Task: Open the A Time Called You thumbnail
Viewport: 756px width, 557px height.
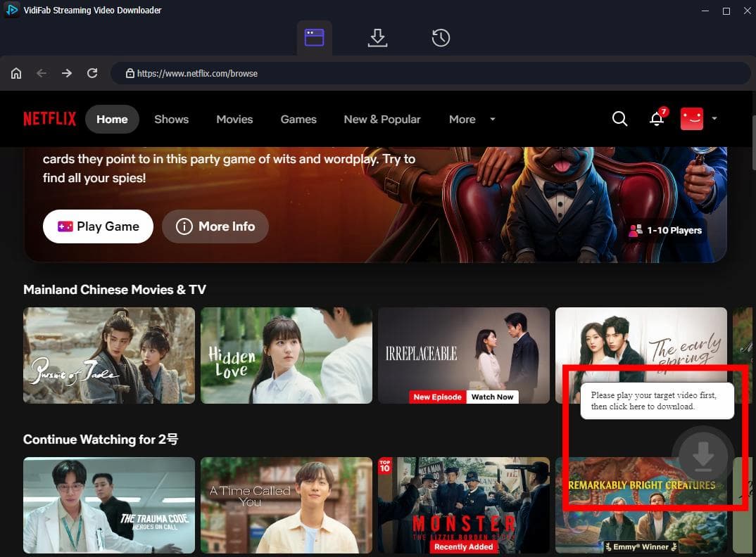Action: tap(286, 505)
